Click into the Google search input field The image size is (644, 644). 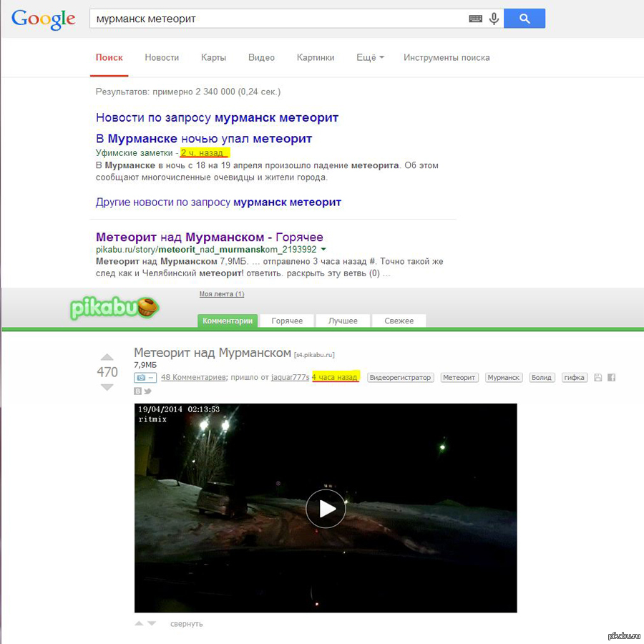(279, 19)
